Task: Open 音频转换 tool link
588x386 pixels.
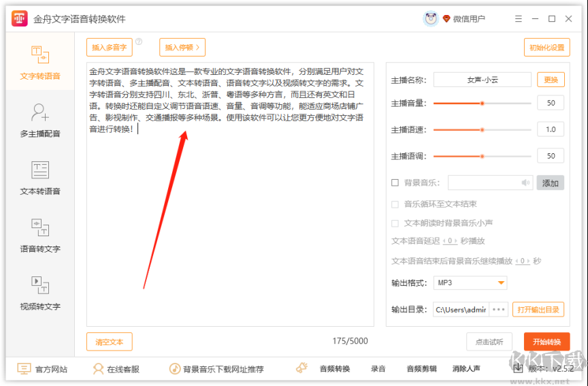Action: point(335,369)
